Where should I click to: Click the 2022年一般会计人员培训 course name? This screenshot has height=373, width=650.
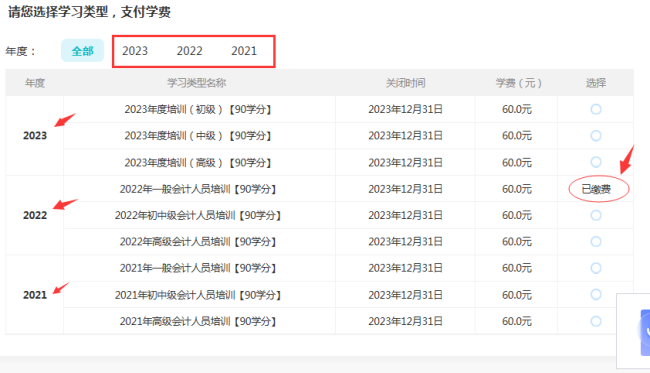coord(198,189)
